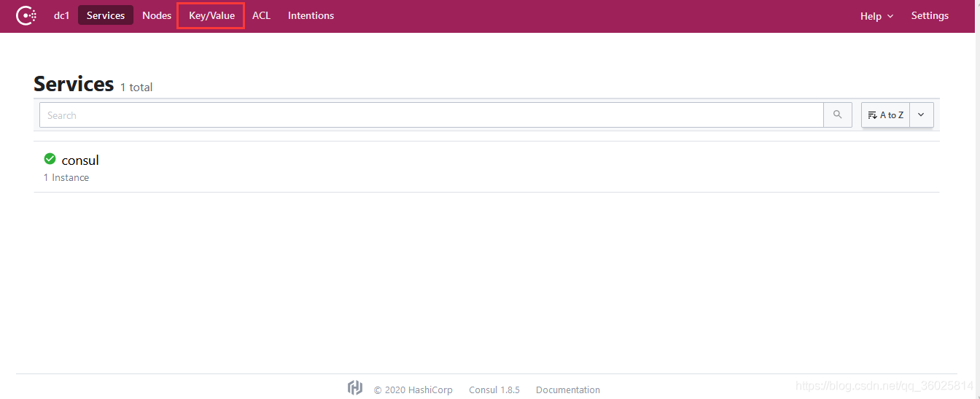Click the search magnifier button
The width and height of the screenshot is (980, 399).
click(x=838, y=115)
